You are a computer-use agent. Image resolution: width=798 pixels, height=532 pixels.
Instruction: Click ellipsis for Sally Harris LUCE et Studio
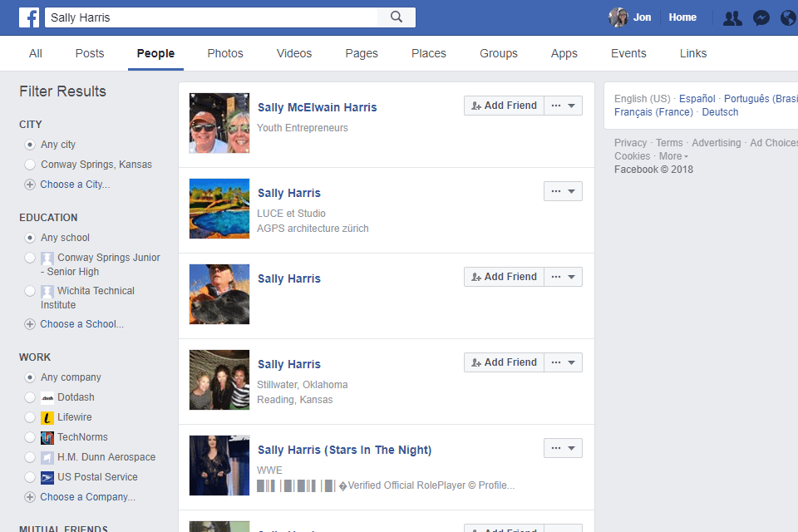[556, 191]
